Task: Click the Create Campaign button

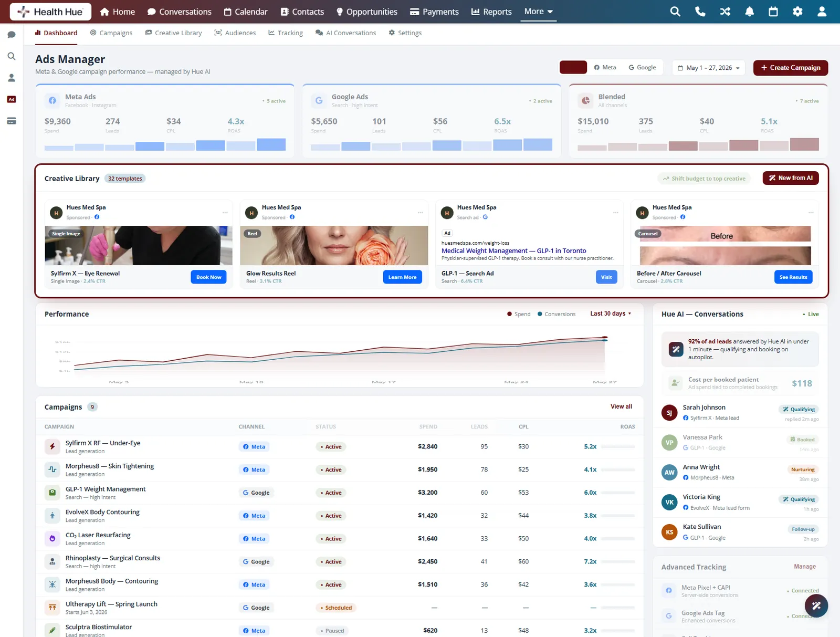Action: (x=791, y=68)
